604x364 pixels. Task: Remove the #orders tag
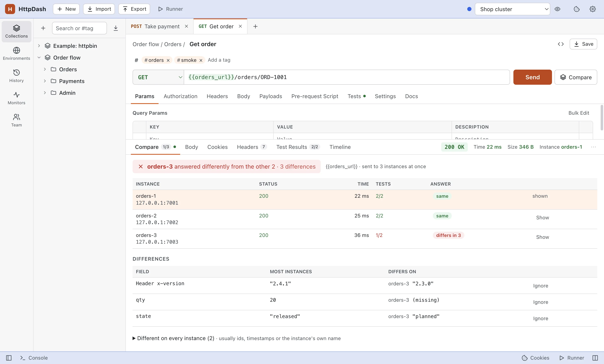pyautogui.click(x=168, y=60)
